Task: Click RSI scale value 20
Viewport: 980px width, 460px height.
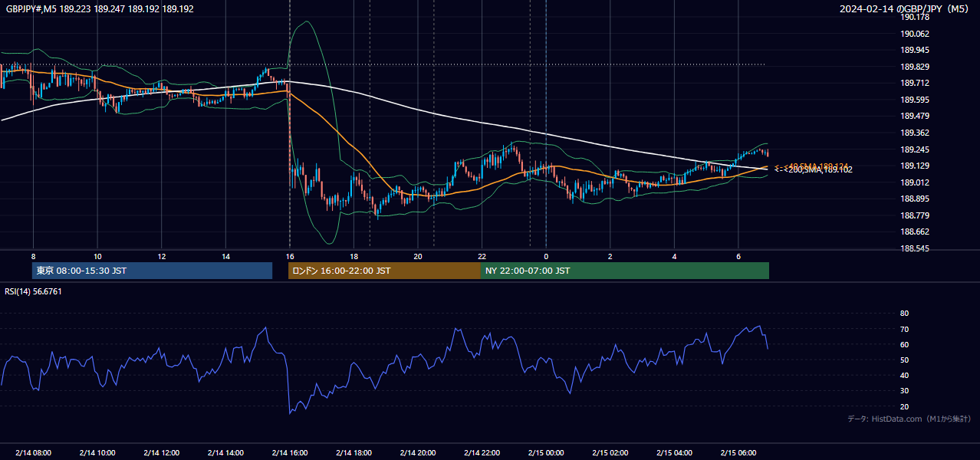Action: pos(904,406)
